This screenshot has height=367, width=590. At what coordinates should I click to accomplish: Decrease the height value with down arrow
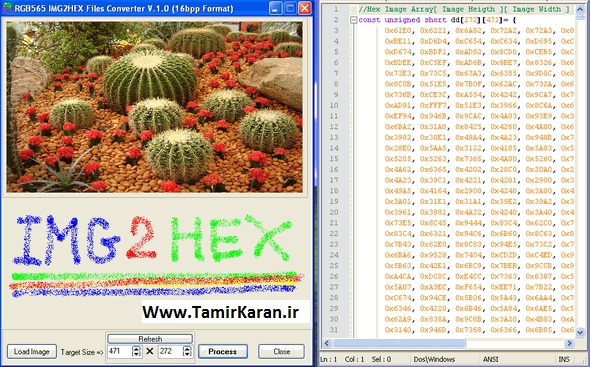coord(187,354)
